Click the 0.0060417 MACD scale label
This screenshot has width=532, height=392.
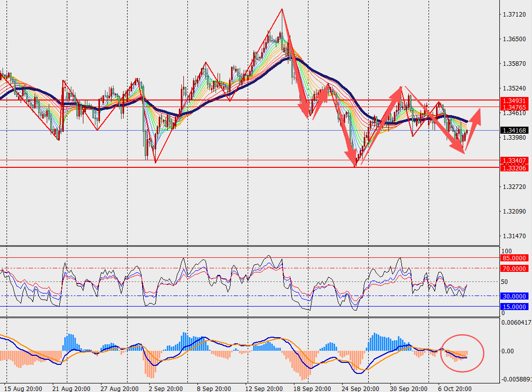point(515,322)
